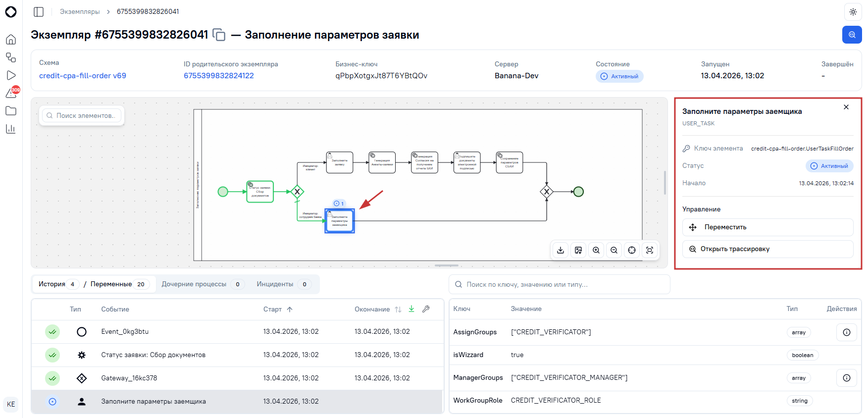Click the Заполните заявку task in the diagram
Viewport: 868px width, 418px height.
[340, 162]
